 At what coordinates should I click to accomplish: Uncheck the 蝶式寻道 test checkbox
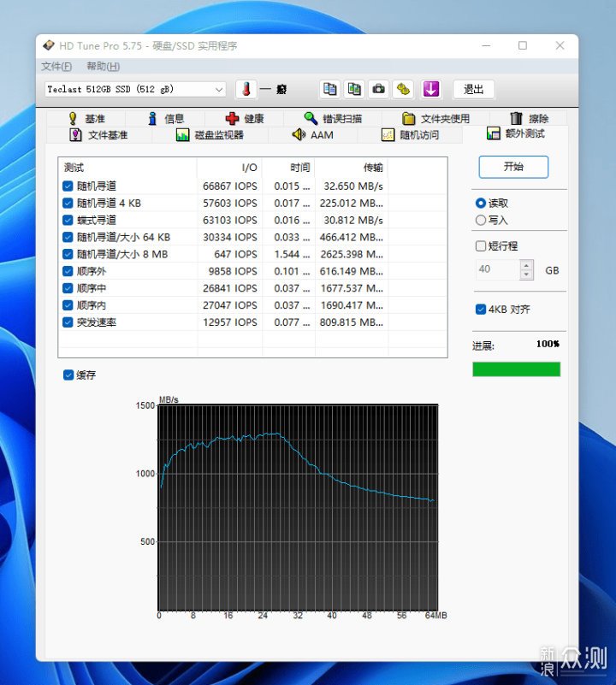click(68, 220)
